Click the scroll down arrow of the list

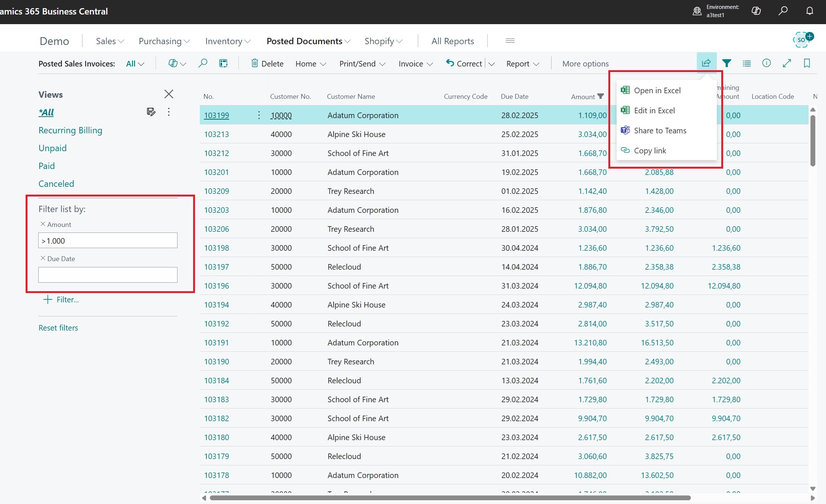click(x=813, y=488)
